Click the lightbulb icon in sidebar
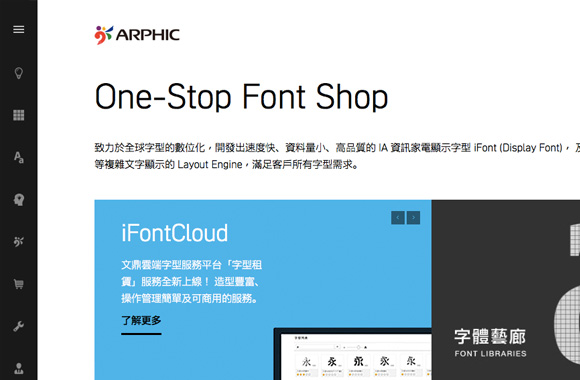The image size is (580, 380). tap(18, 73)
